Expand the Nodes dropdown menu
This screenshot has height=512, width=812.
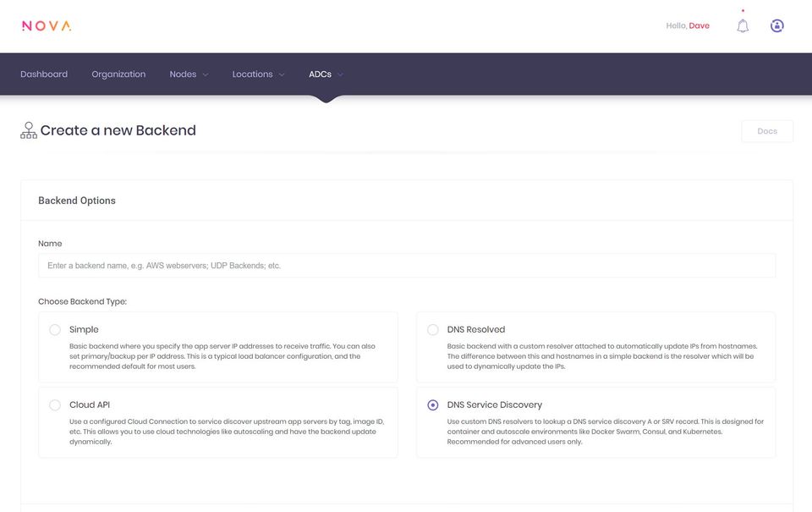click(x=189, y=74)
